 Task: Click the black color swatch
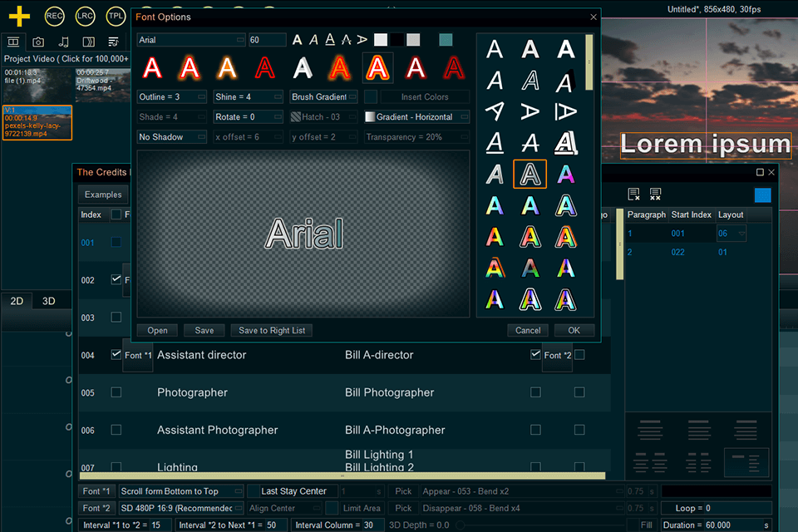[397, 40]
